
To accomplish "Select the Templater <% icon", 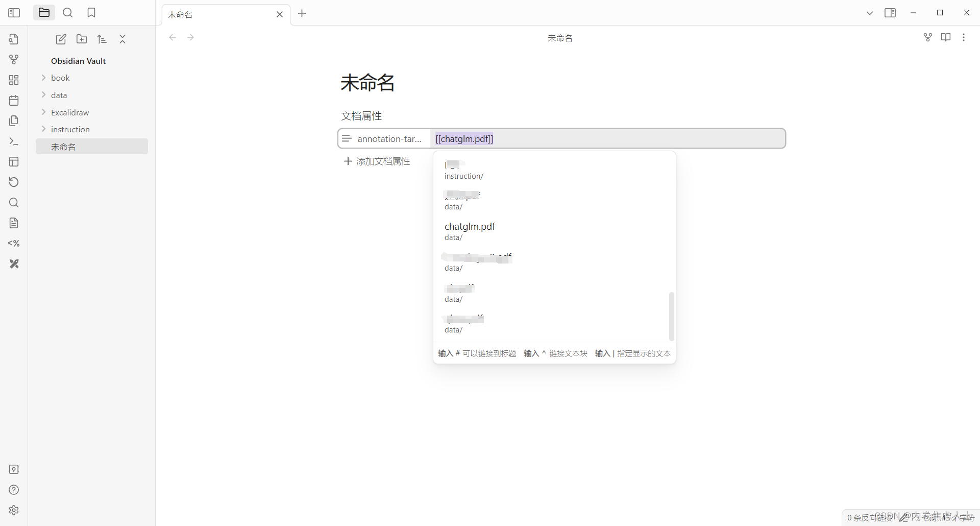I will coord(14,243).
